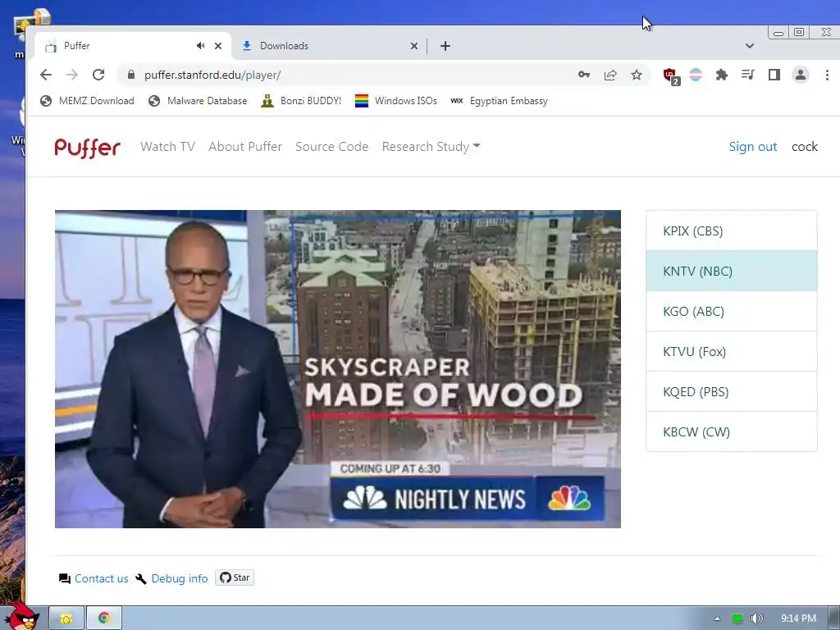Viewport: 840px width, 630px height.
Task: Switch to the Downloads tab
Action: point(330,46)
